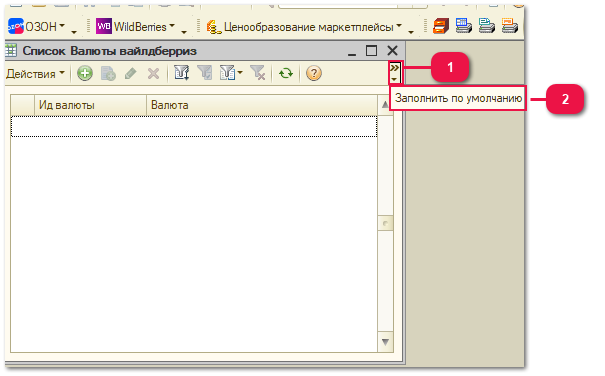
Task: Sort by the Валюта column header
Action: pos(262,105)
